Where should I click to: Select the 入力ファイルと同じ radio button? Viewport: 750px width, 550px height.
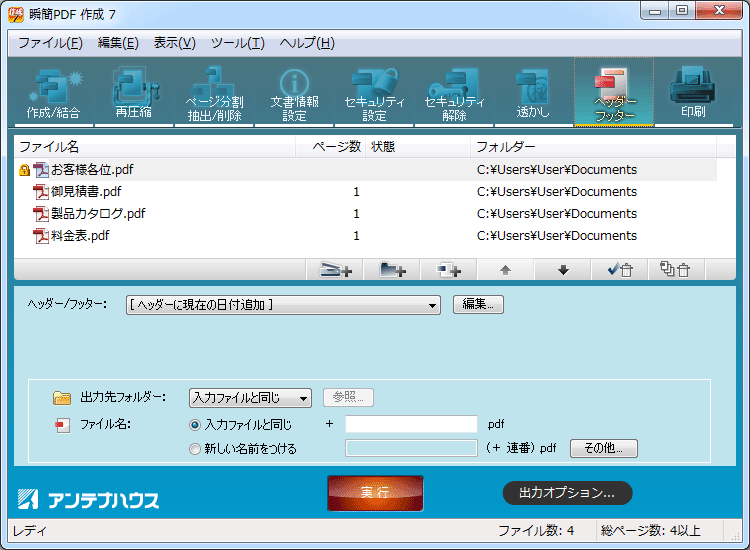click(195, 425)
